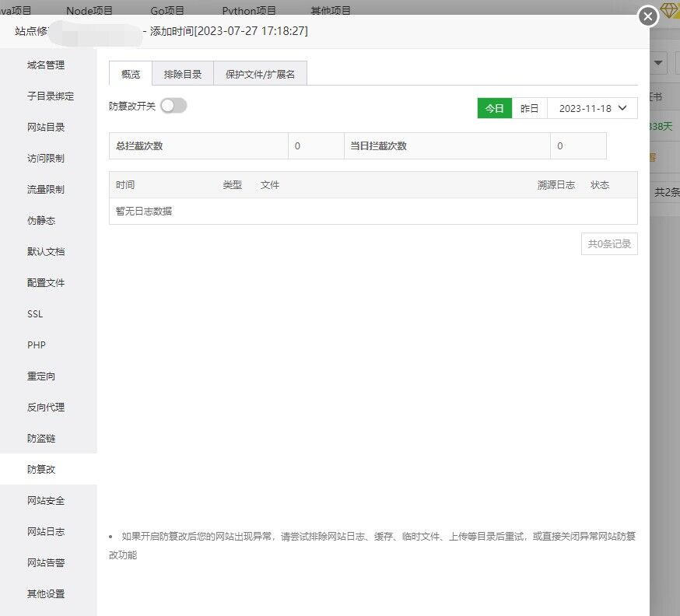The height and width of the screenshot is (616, 680).
Task: Open the PHP settings section
Action: (37, 345)
